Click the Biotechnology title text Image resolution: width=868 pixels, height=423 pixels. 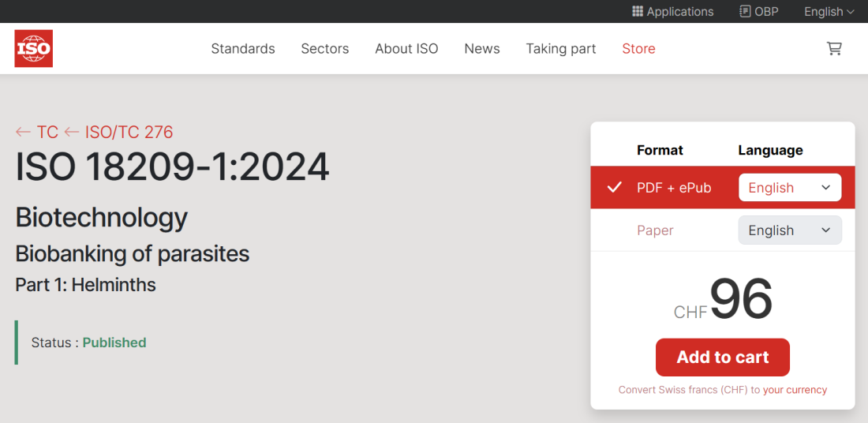coord(102,218)
